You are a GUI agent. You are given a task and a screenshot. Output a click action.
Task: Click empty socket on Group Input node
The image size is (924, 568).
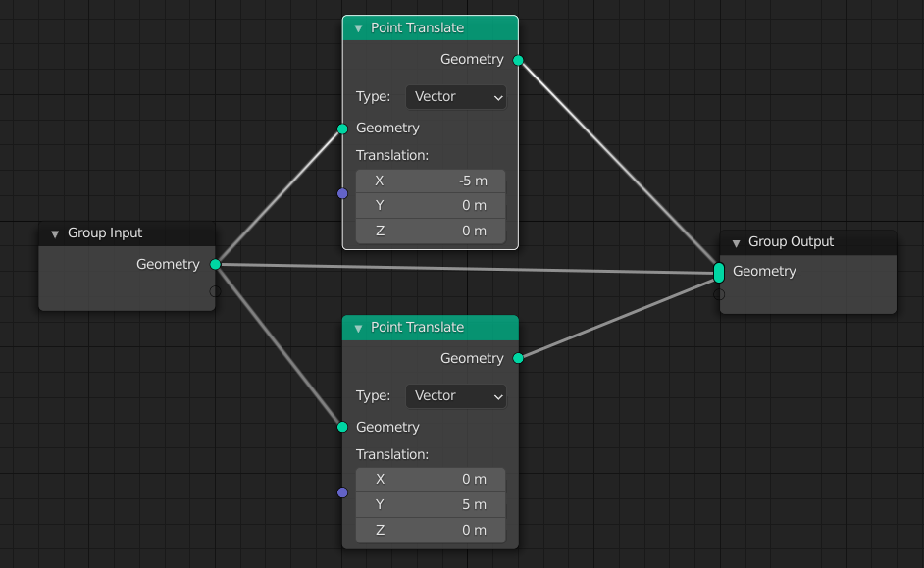[215, 291]
